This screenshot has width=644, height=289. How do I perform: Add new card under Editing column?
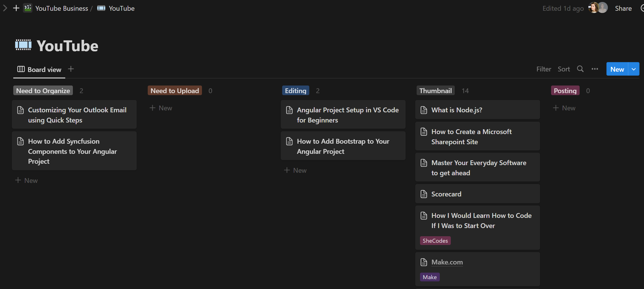point(295,170)
